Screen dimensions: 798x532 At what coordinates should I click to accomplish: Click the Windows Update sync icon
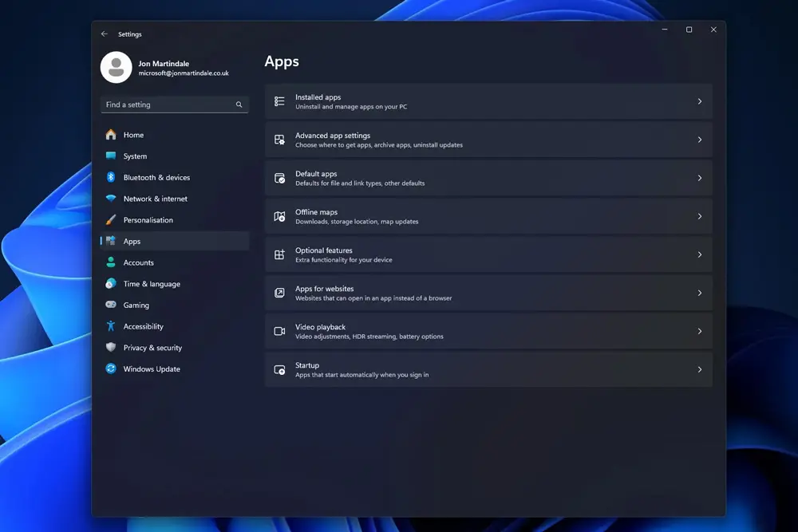pyautogui.click(x=111, y=368)
